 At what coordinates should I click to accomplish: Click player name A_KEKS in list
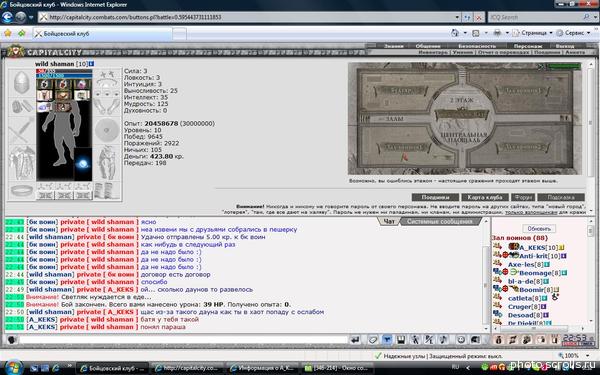pyautogui.click(x=532, y=248)
